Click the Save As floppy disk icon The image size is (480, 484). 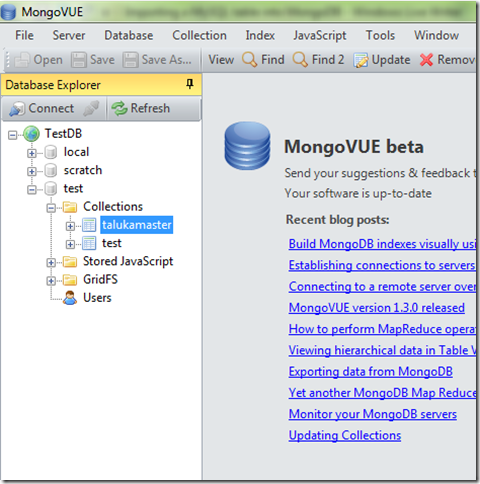pos(130,60)
